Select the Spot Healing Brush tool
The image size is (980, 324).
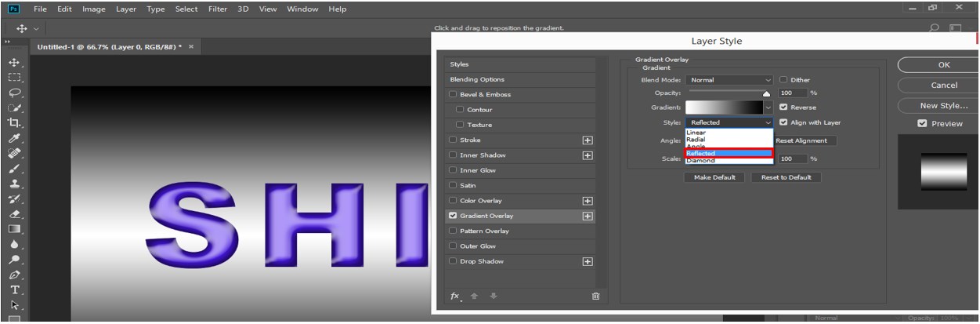click(14, 153)
